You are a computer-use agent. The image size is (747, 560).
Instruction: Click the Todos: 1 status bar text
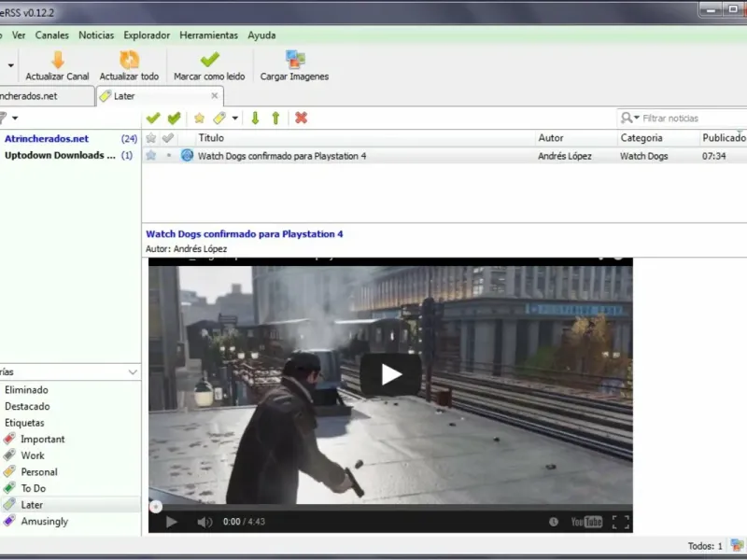[705, 546]
